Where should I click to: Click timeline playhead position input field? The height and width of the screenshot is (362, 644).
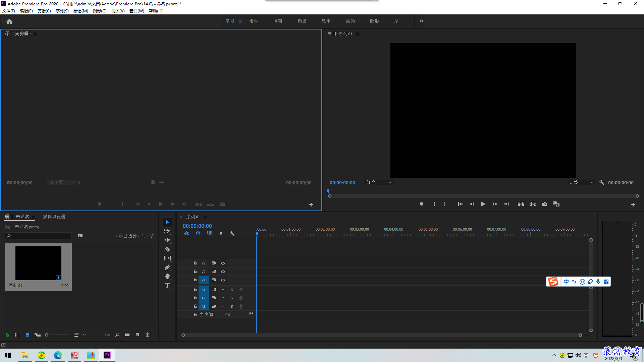197,226
